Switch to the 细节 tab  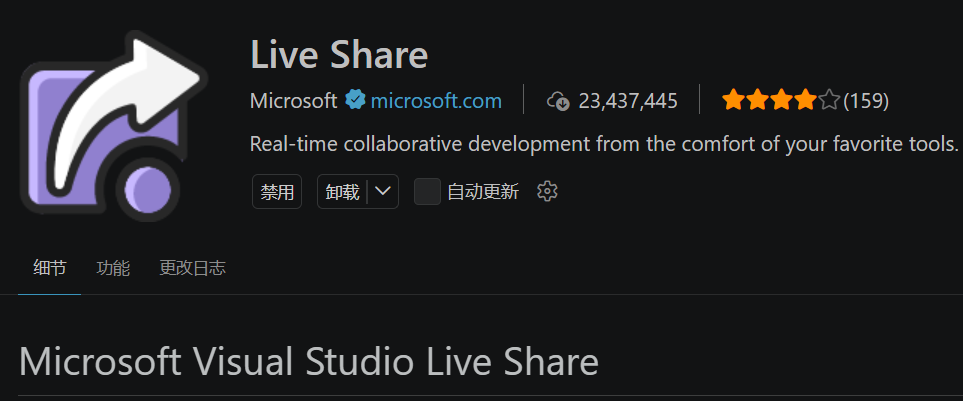click(50, 268)
